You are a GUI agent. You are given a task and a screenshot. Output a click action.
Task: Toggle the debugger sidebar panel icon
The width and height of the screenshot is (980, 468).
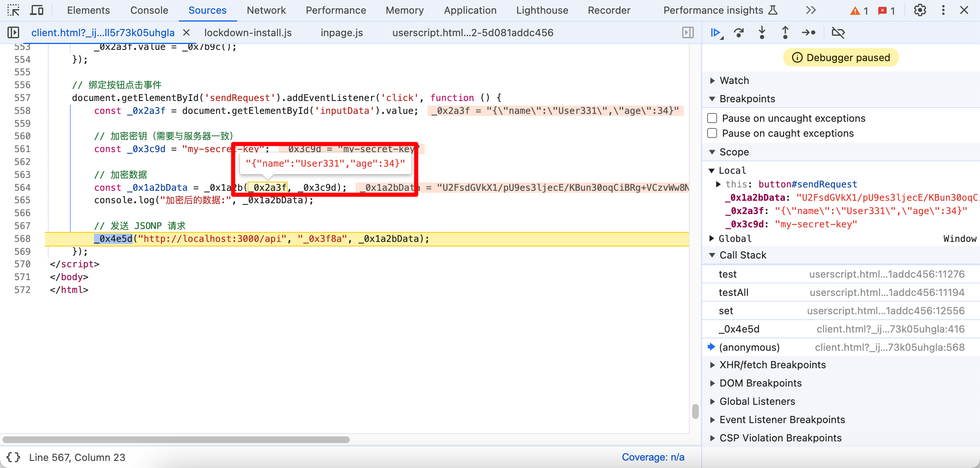688,32
